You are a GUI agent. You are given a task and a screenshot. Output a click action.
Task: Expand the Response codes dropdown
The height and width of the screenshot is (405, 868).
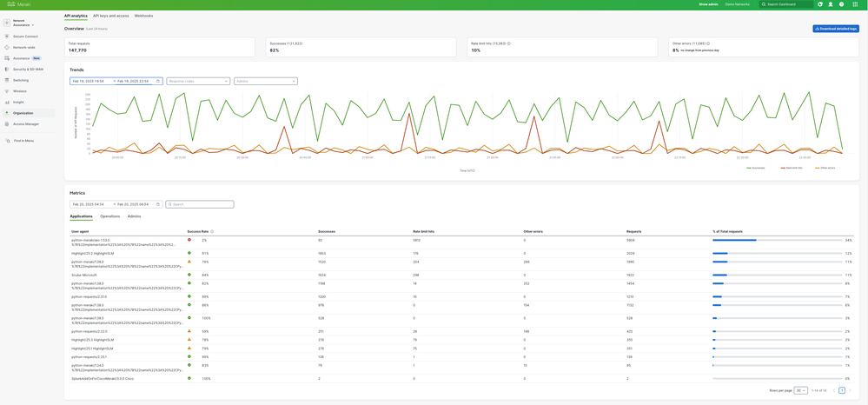(198, 81)
